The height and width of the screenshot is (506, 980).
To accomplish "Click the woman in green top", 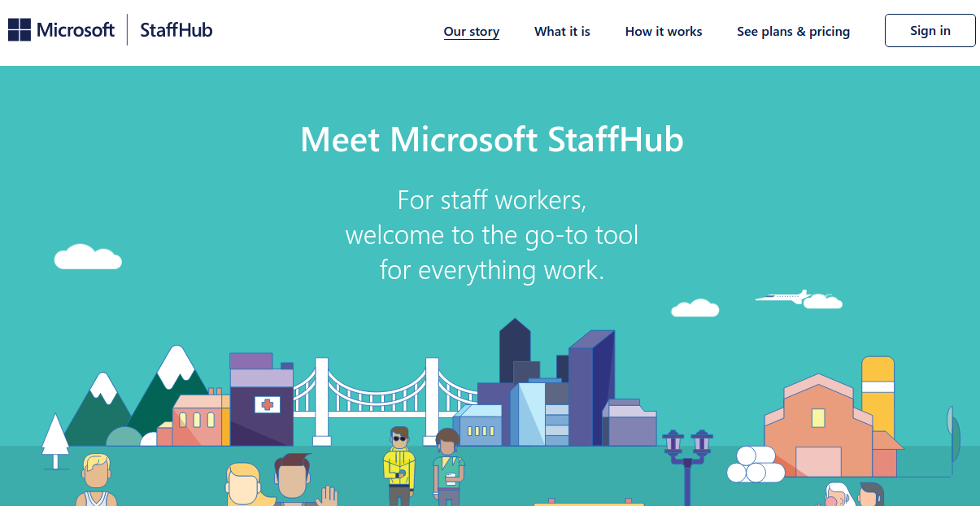I will coord(447,468).
